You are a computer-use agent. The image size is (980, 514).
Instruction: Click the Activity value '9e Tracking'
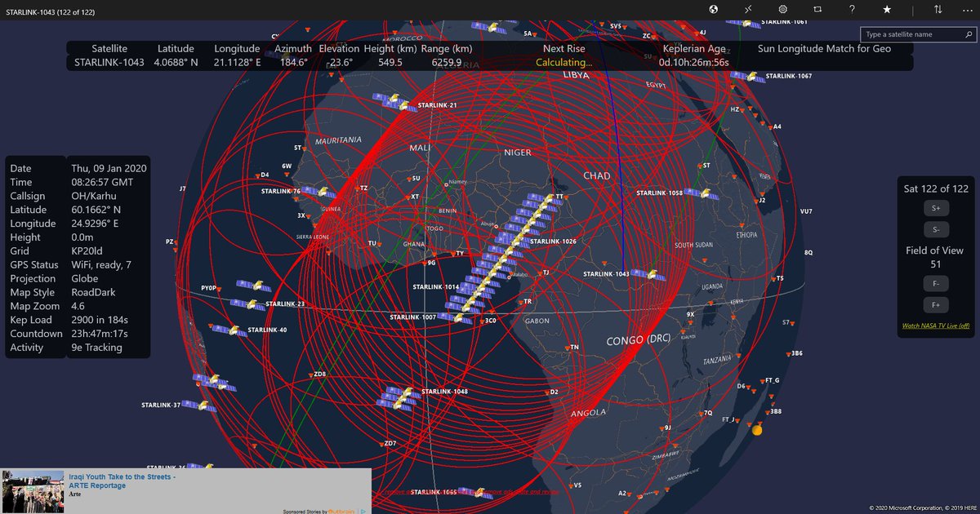point(97,348)
